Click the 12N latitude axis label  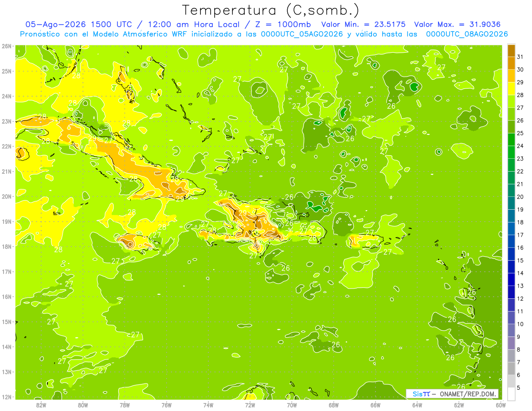click(x=7, y=397)
